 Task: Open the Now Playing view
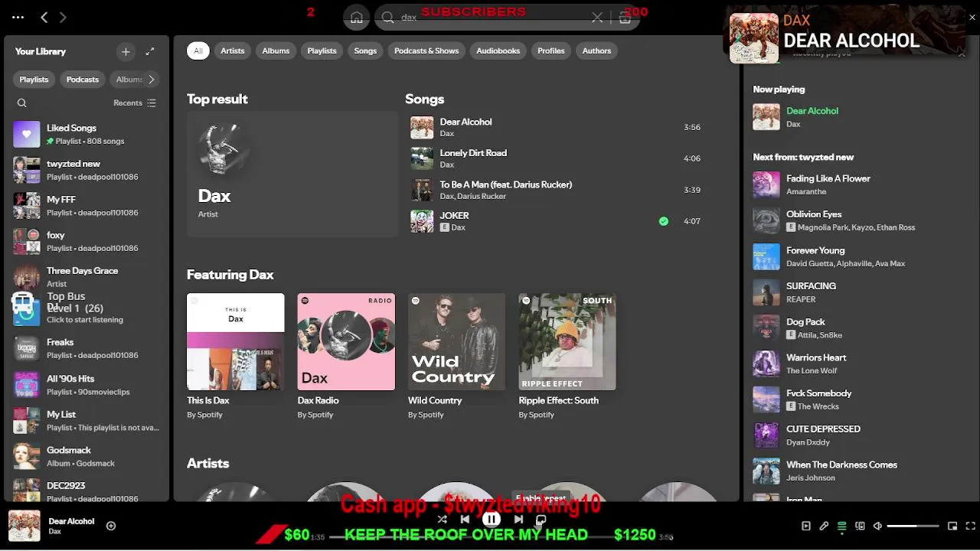point(806,526)
